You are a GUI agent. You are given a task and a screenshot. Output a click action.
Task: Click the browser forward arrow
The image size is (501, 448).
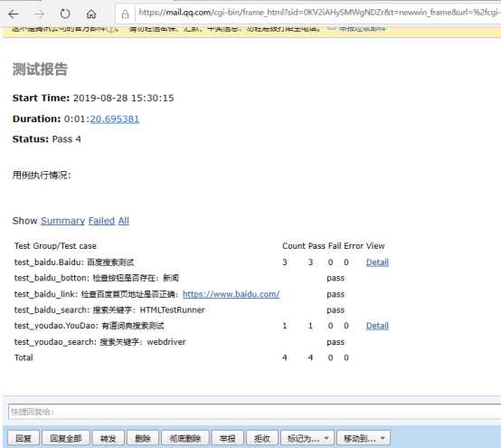[40, 14]
